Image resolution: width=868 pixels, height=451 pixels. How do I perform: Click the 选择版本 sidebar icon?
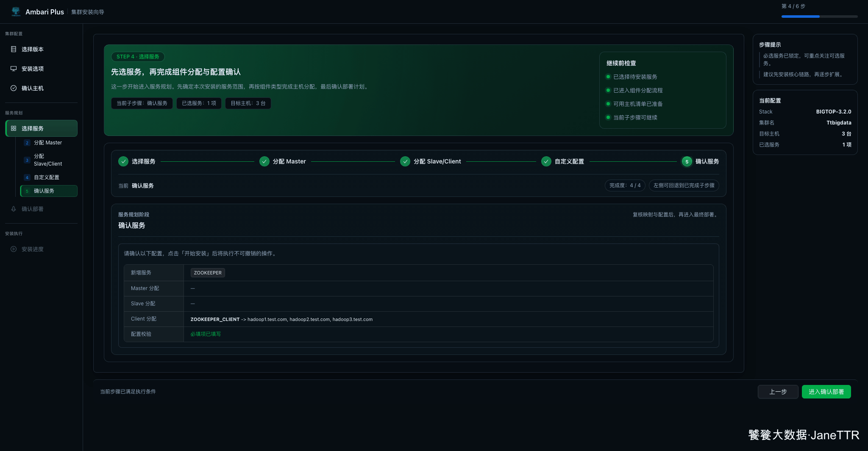[x=14, y=49]
